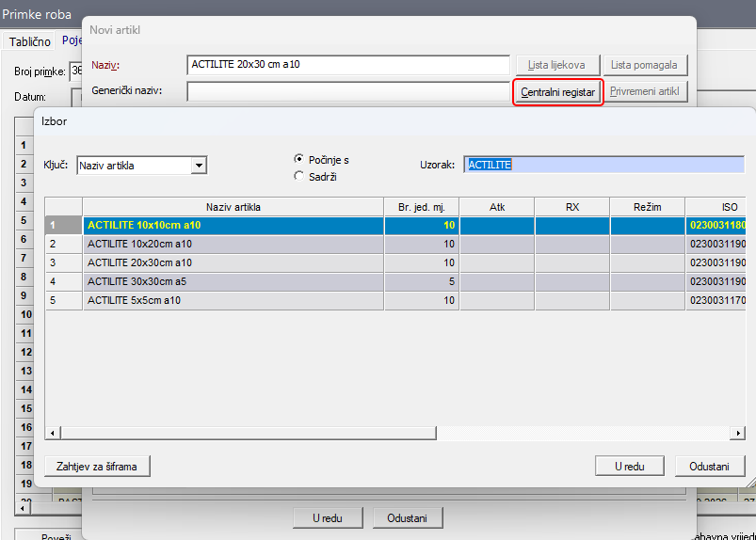
Task: Click the 'Broj primke' field in Primke roba
Action: [x=76, y=71]
